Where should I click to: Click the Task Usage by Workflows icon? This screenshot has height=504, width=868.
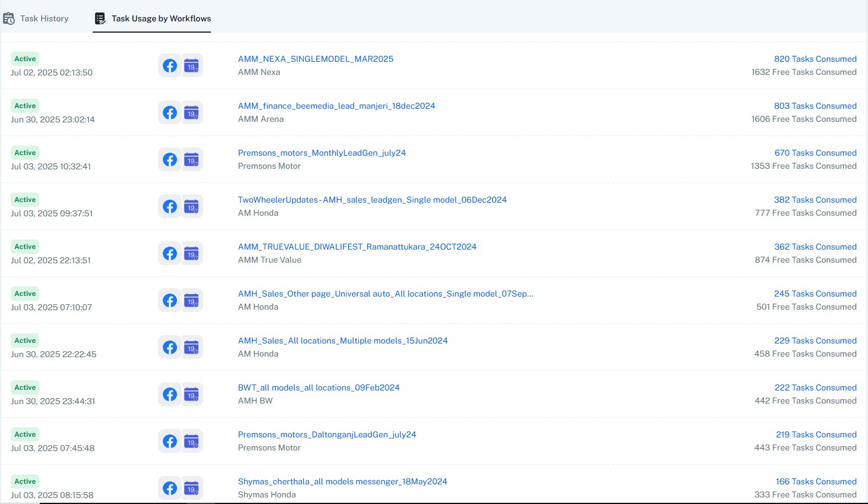(x=100, y=19)
